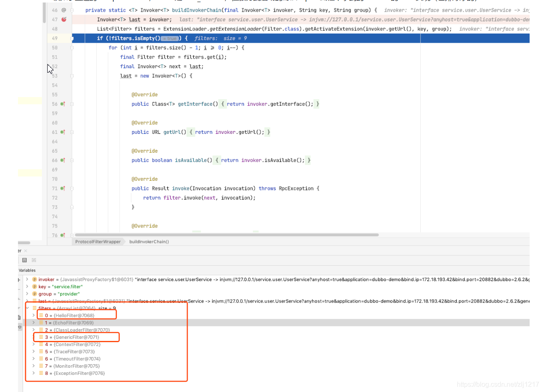The height and width of the screenshot is (392, 543).
Task: Expand the TraceFilter@7073 entry
Action: point(34,351)
